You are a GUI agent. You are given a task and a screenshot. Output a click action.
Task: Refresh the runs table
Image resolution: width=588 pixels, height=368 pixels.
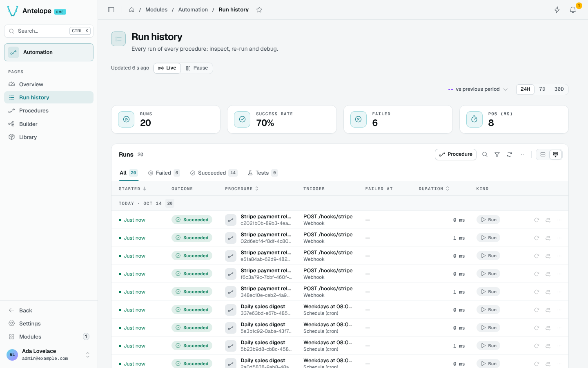point(509,155)
